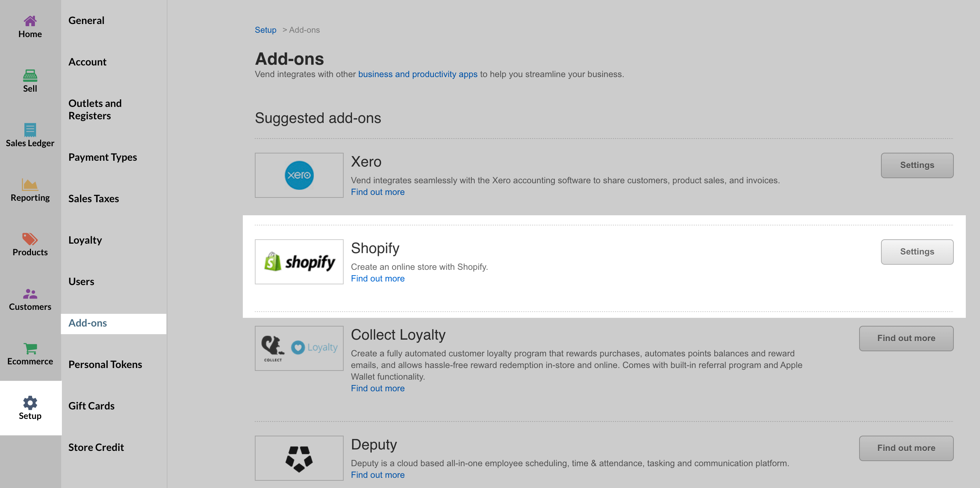Open the Home icon in sidebar

[x=30, y=21]
